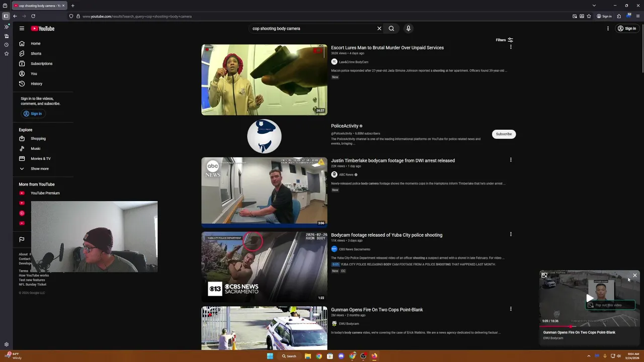Screen dimensions: 644x362
Task: Open ABC News channel link
Action: point(346,174)
